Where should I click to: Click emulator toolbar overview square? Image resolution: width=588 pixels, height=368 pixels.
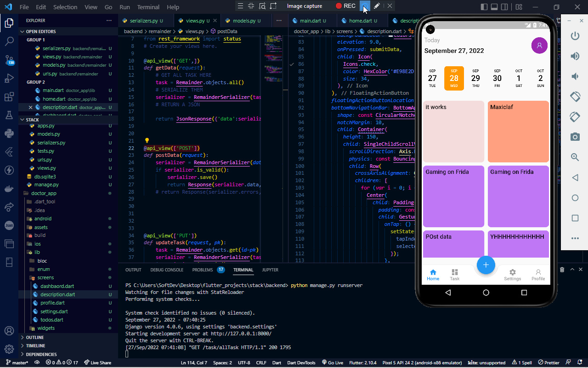(575, 218)
